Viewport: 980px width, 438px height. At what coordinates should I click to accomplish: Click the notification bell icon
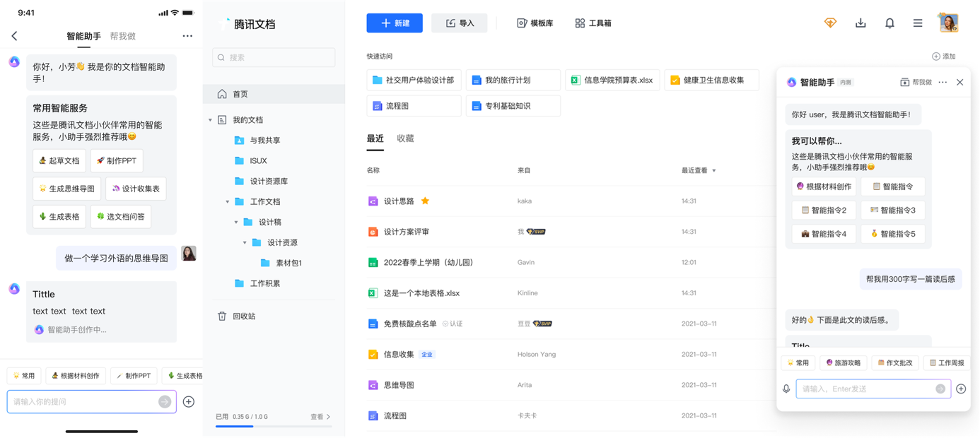coord(889,23)
